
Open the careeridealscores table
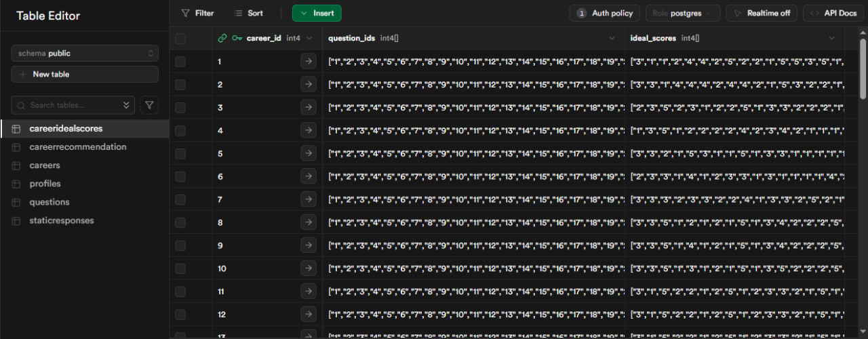coord(85,129)
